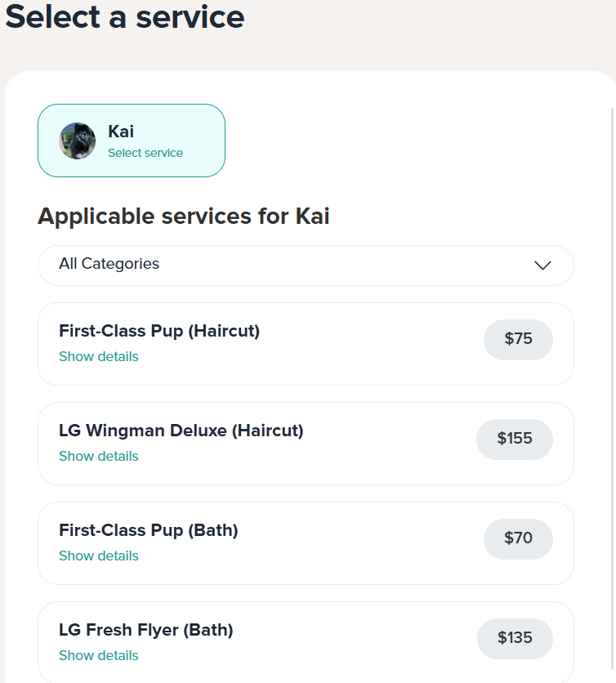Click Kai's dog profile photo
Screen dimensions: 616x683
(x=77, y=141)
